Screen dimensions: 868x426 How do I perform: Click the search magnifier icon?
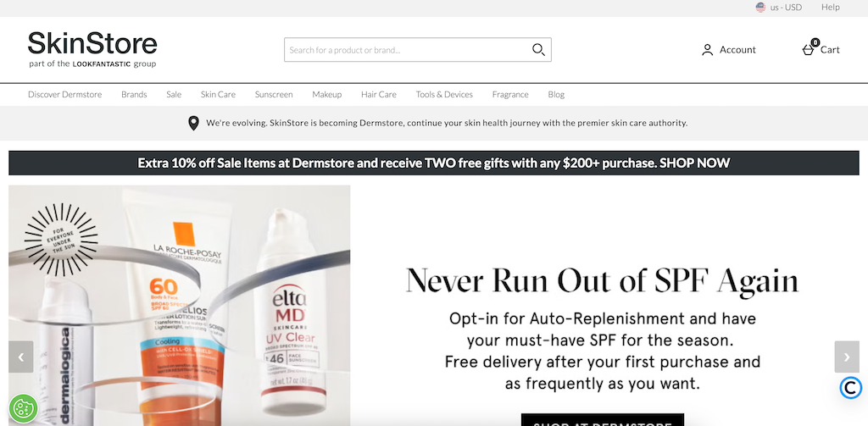(x=538, y=50)
